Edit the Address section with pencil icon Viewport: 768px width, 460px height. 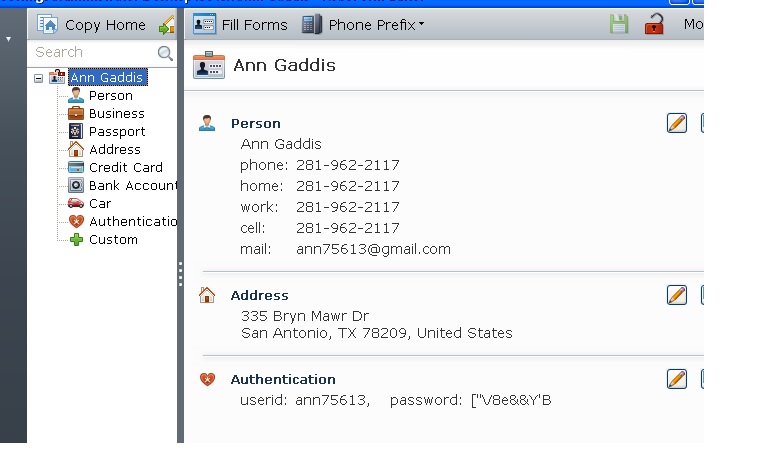pyautogui.click(x=677, y=295)
